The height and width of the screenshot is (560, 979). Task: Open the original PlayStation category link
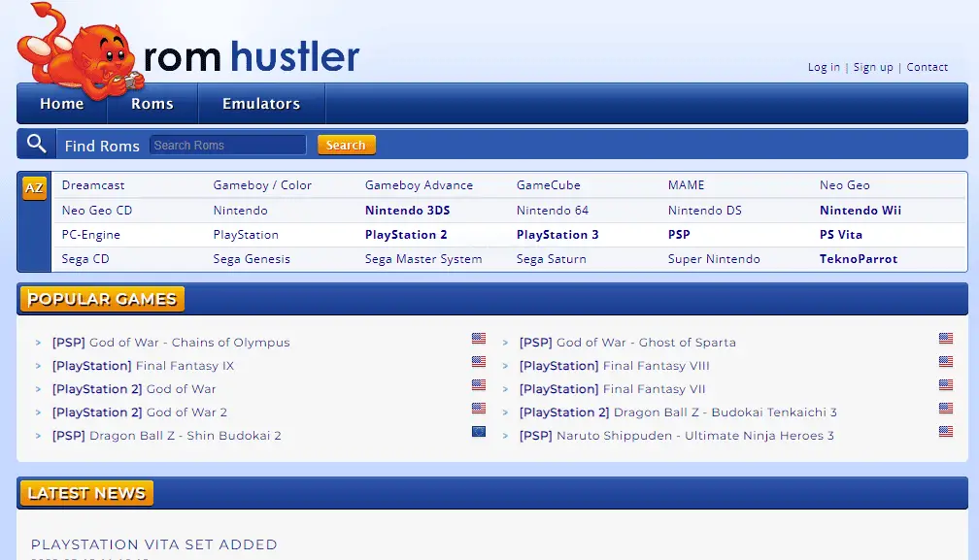coord(246,235)
